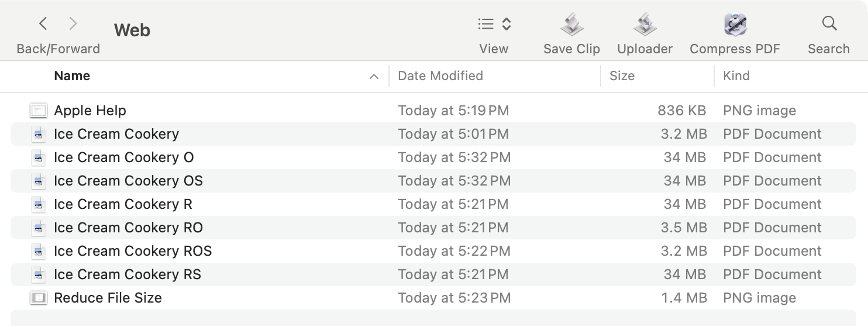Launch the Compress PDF toolbar icon
Screen dimensions: 868x326
735,25
